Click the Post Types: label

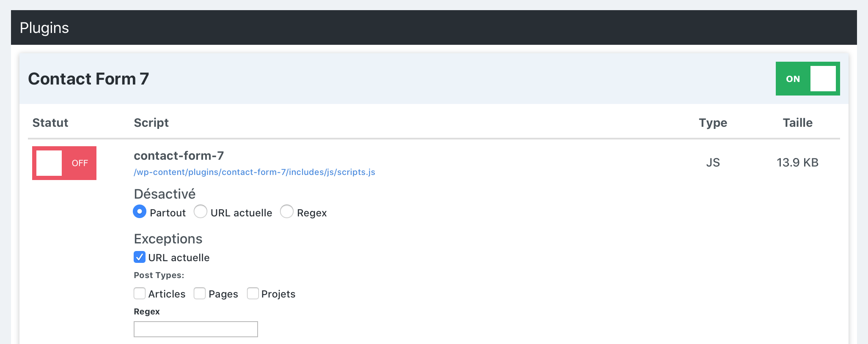159,275
